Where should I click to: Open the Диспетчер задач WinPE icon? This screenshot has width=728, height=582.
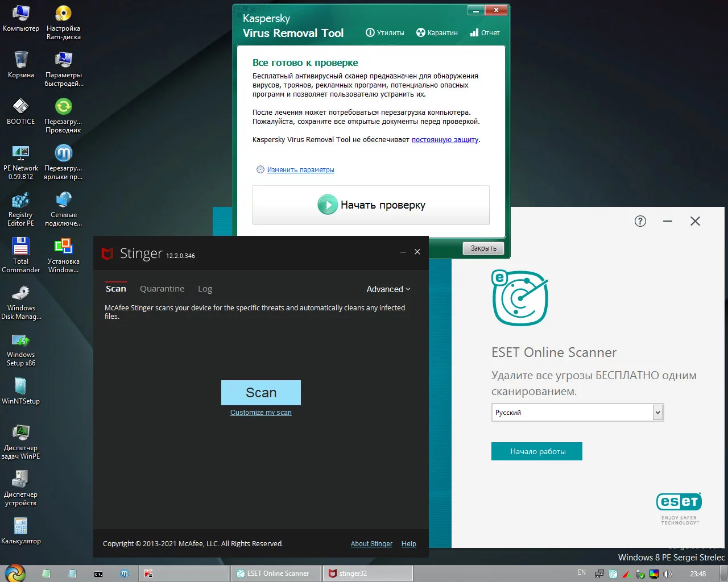(21, 442)
